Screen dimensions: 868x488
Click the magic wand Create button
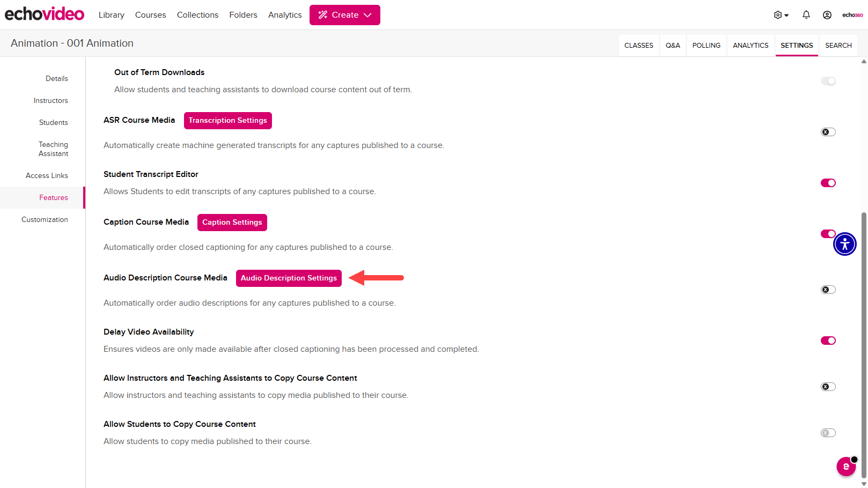click(345, 15)
